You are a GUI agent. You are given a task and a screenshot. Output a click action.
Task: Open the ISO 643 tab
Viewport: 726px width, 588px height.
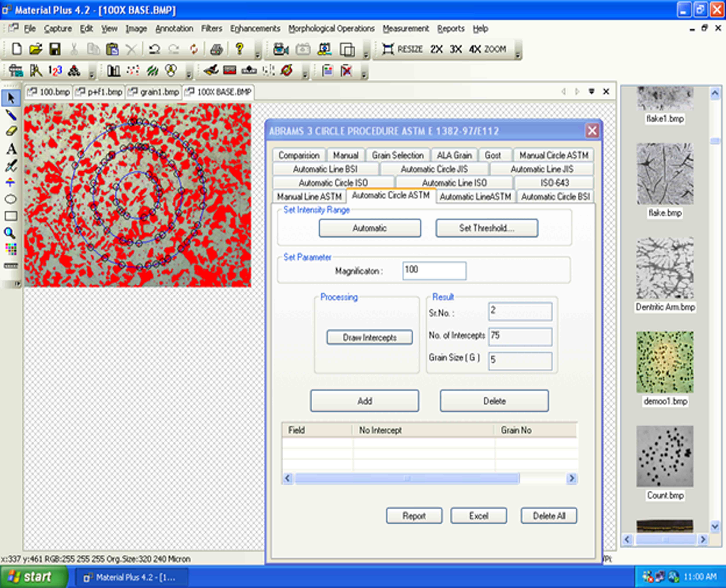click(554, 183)
